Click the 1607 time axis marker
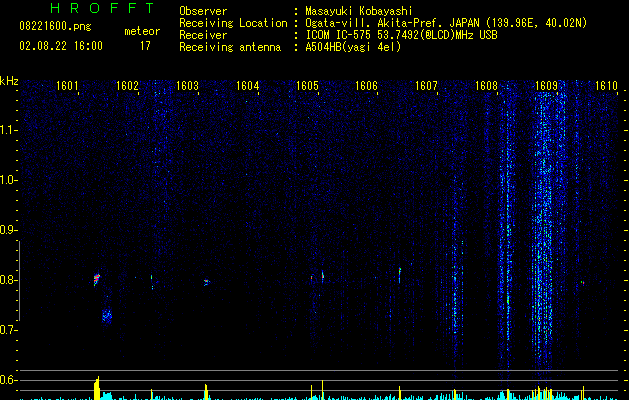Screen dimensions: 629x400 426,86
